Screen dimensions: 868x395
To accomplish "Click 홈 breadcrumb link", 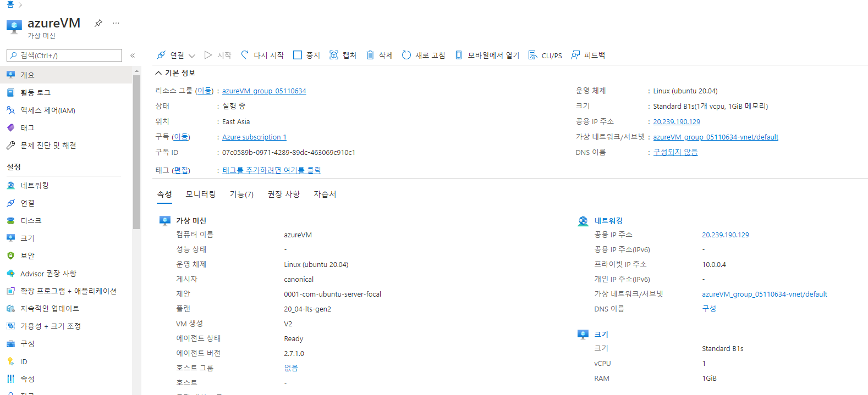I will pos(10,4).
